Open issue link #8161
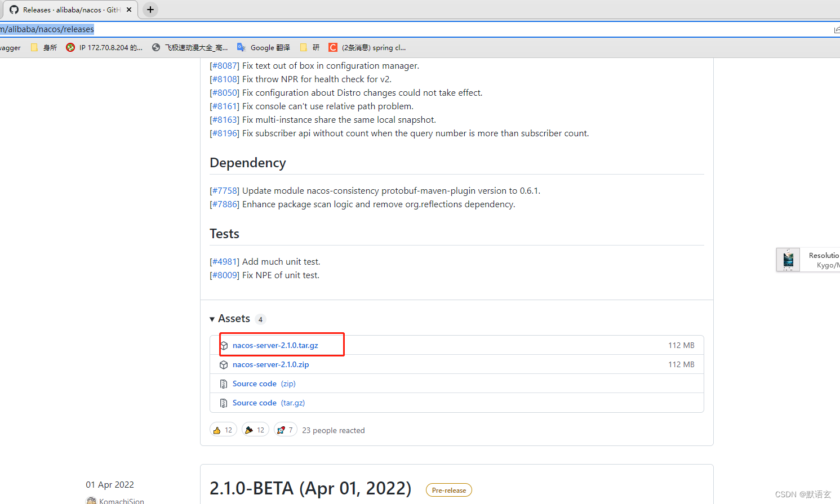840x504 pixels. [224, 106]
